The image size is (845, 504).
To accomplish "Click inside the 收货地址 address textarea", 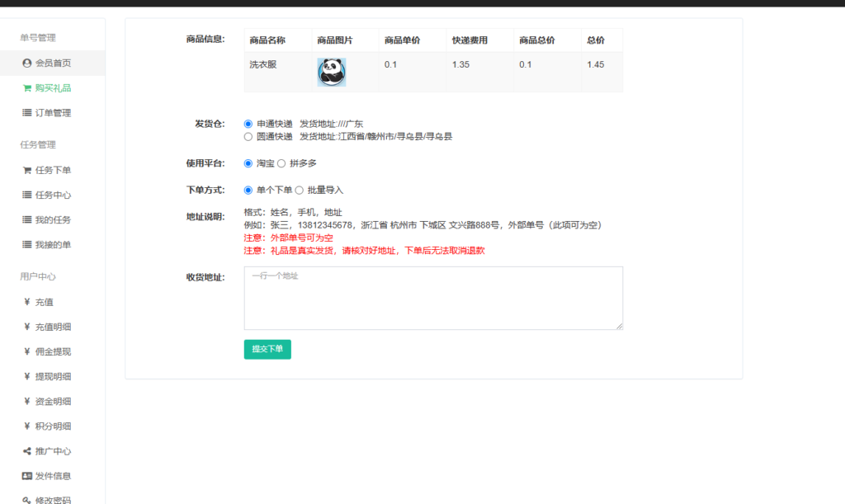I will pyautogui.click(x=432, y=295).
